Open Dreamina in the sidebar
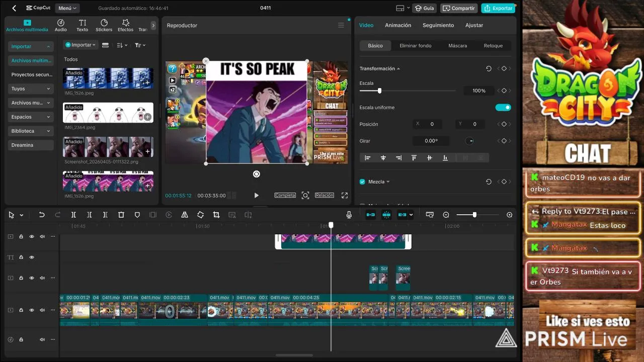The height and width of the screenshot is (362, 644). point(31,145)
